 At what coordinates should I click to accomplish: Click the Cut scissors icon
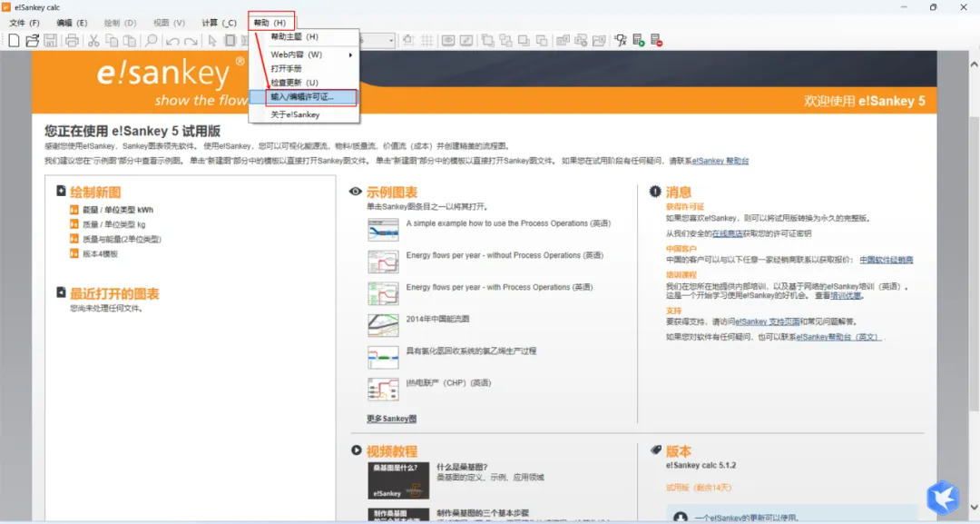93,41
